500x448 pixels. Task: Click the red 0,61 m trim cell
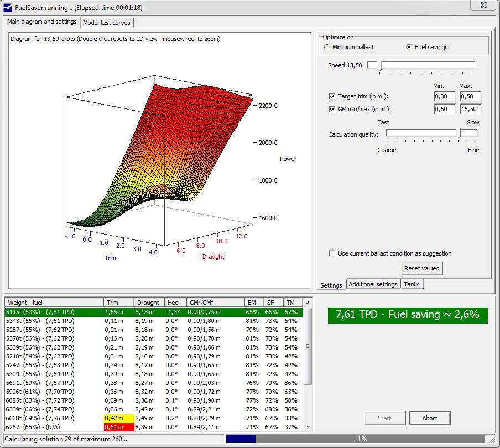point(119,427)
